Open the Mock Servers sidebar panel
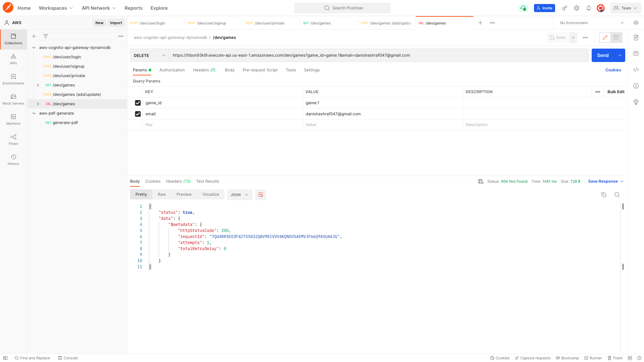Viewport: 644px width, 362px height. tap(13, 99)
